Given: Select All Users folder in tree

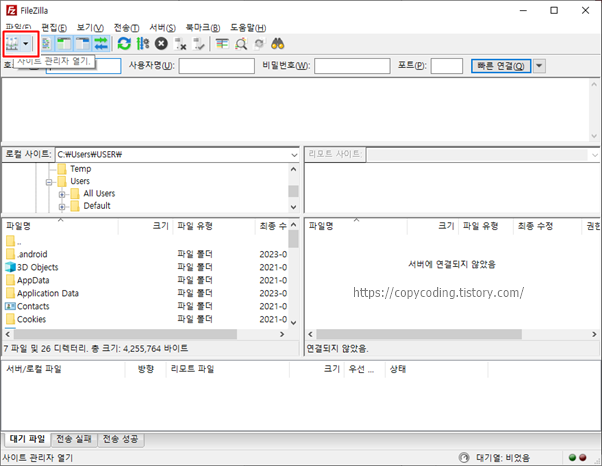Looking at the screenshot, I should coord(99,193).
